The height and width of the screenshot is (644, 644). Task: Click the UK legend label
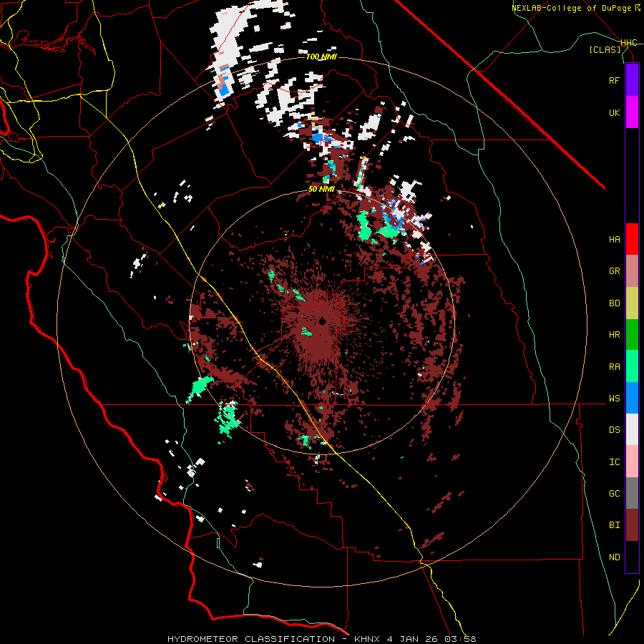pos(614,112)
